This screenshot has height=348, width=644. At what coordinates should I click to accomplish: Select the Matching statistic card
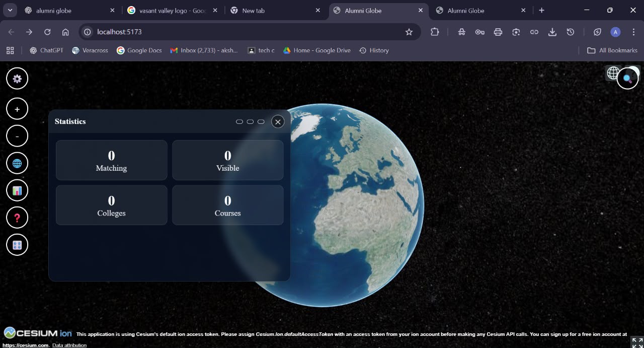coord(112,160)
